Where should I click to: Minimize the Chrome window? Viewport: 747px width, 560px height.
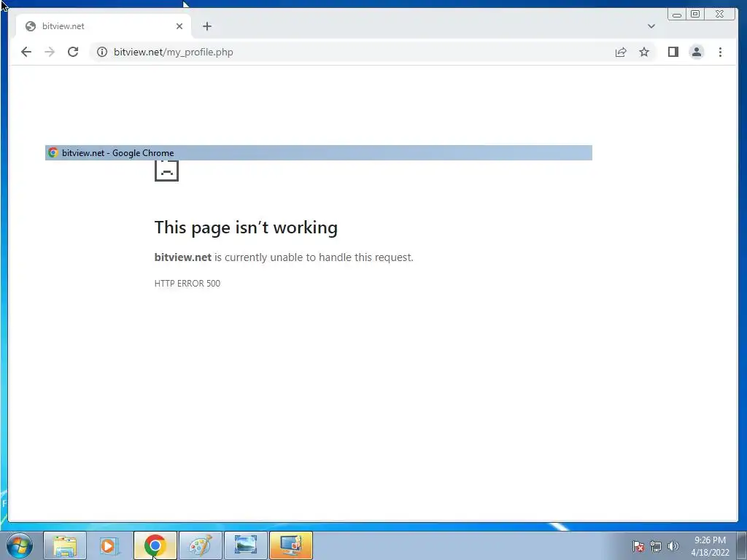[x=676, y=15]
